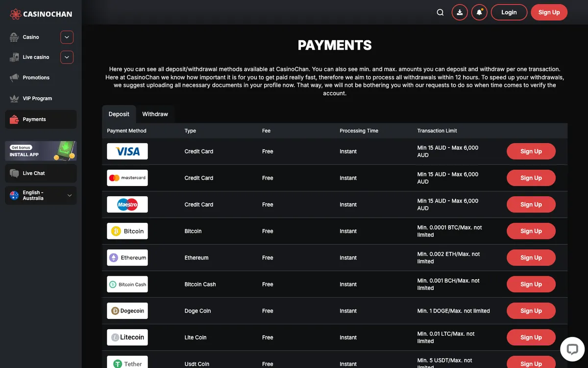588x368 pixels.
Task: Click the Transaction Limit column header
Action: 437,131
